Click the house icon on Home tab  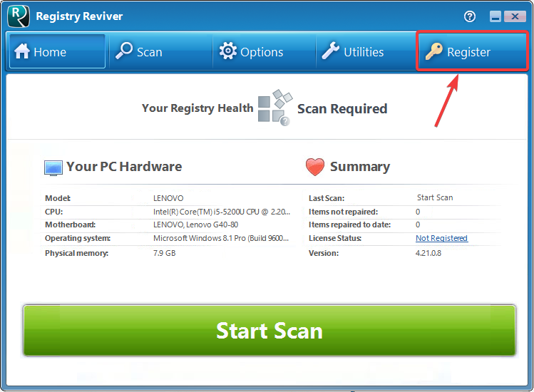[22, 51]
